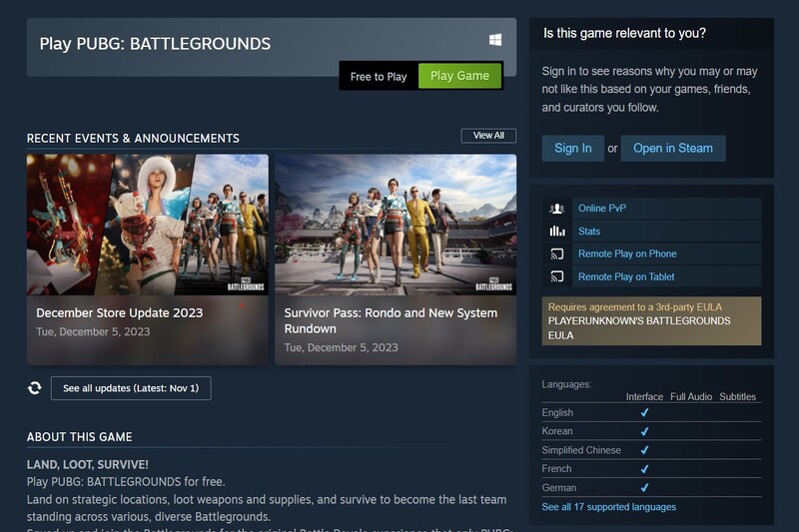Click Korean interface checkmark

tap(644, 431)
